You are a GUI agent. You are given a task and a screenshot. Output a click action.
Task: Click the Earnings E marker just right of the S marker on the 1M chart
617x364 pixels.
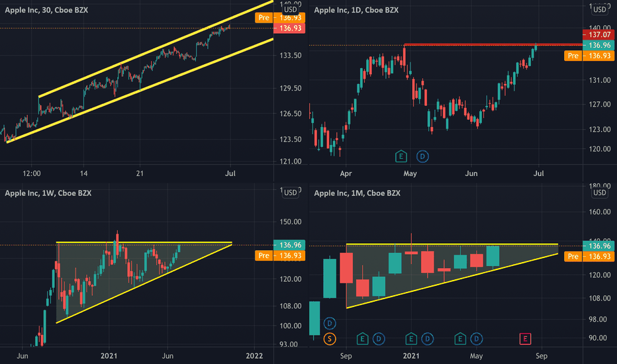tap(362, 338)
